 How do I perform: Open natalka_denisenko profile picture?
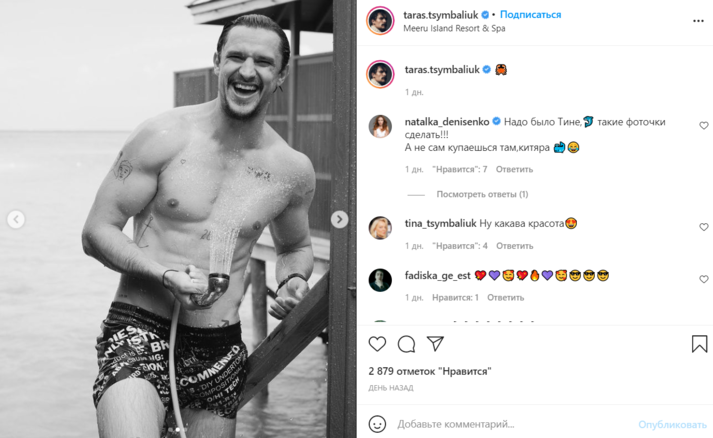(x=380, y=126)
